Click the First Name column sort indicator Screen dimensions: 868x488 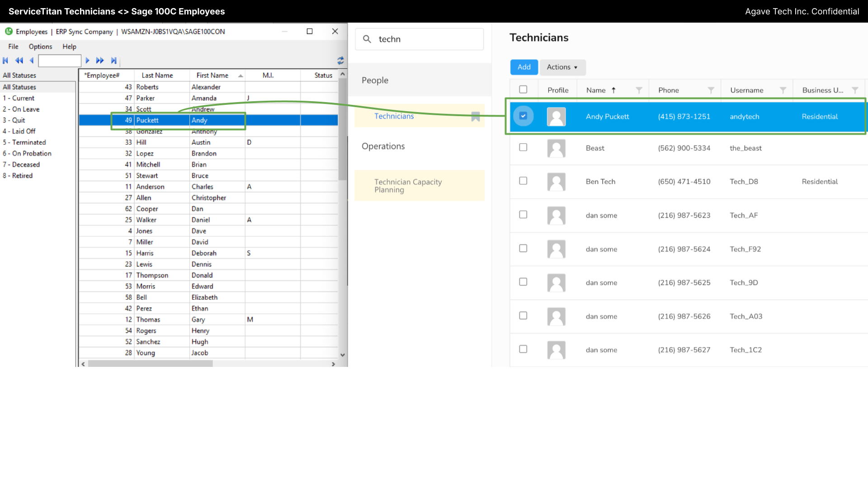tap(241, 76)
